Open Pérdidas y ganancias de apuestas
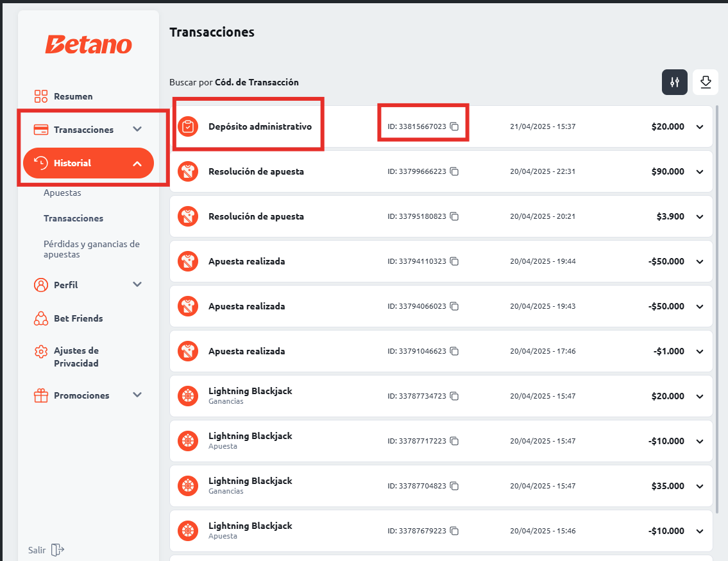 (91, 249)
